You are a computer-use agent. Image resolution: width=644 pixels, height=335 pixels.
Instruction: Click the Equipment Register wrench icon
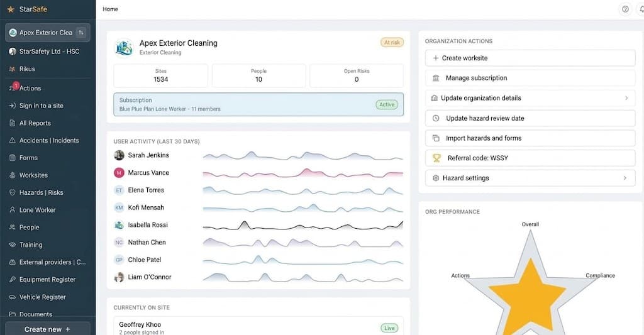[13, 280]
